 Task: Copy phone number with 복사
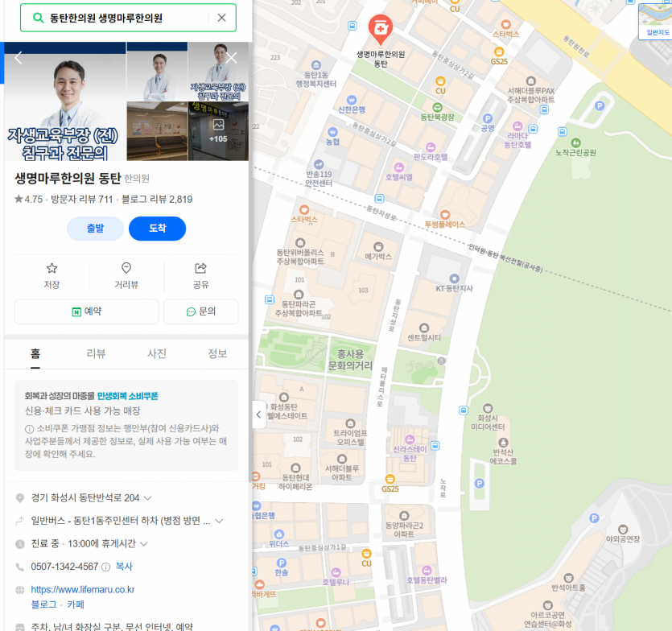coord(124,567)
